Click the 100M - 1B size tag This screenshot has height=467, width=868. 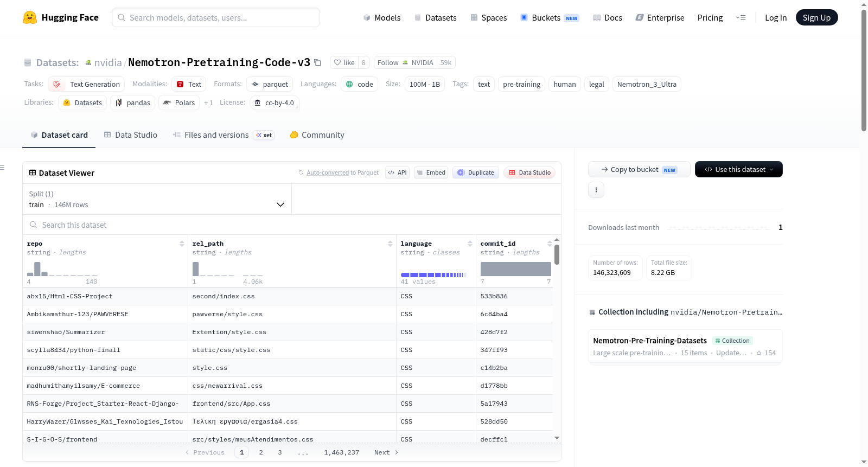pyautogui.click(x=424, y=84)
